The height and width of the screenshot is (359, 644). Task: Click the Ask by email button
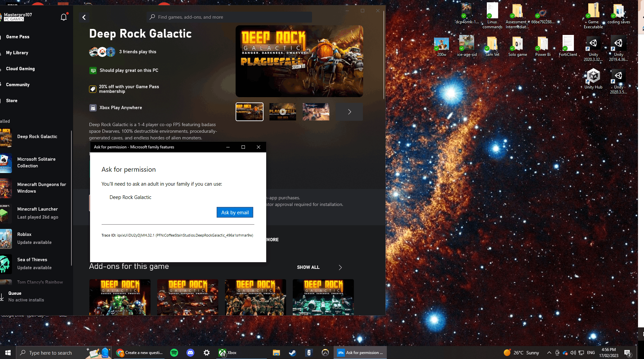pyautogui.click(x=235, y=212)
